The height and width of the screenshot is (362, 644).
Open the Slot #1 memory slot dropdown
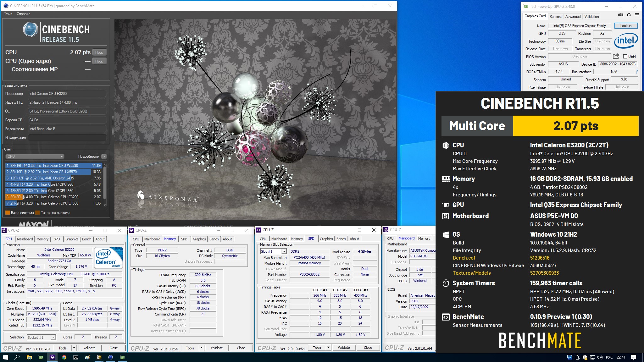(x=273, y=251)
